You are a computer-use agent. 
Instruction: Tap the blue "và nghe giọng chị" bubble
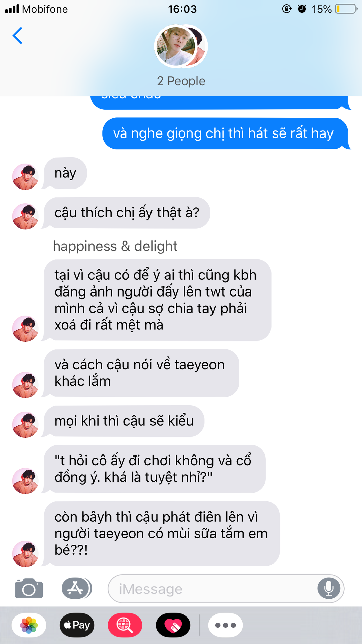(225, 133)
